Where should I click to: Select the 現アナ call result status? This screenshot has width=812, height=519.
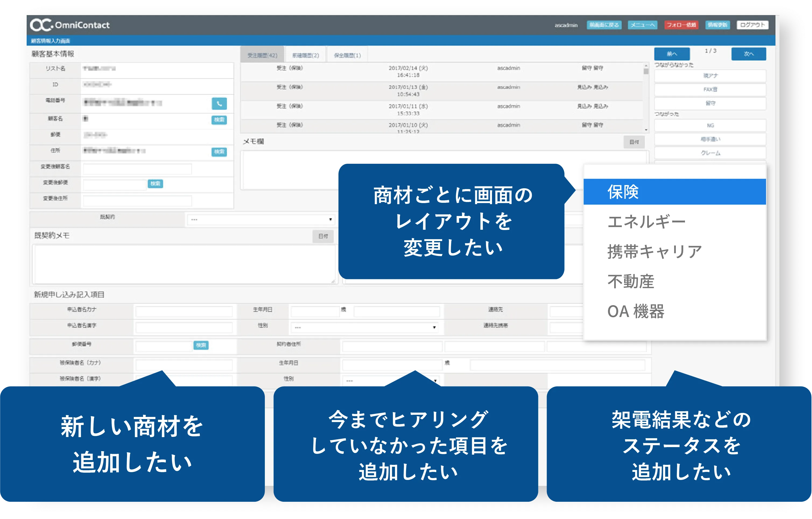point(710,76)
